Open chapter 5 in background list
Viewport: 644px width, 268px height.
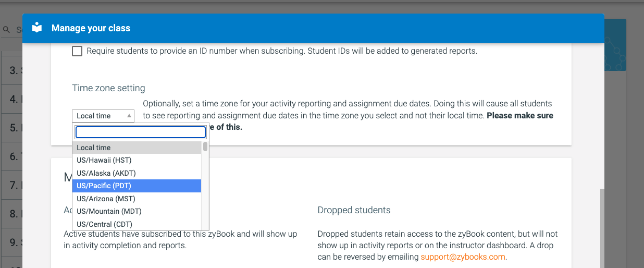point(11,128)
